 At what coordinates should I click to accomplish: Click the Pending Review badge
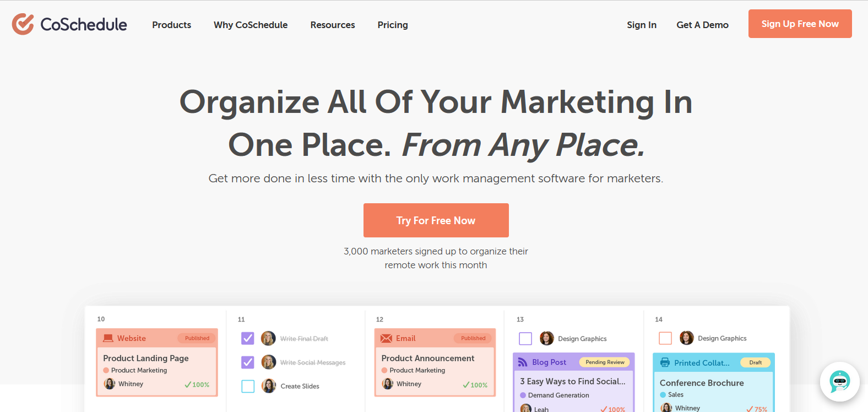[605, 362]
